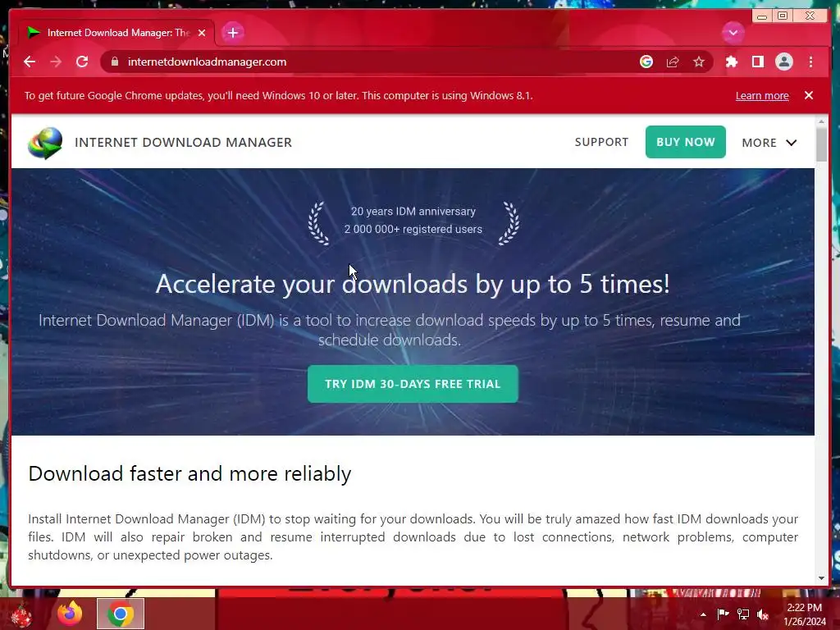This screenshot has height=630, width=840.
Task: Click the '2 000 000+ registered users' text
Action: pos(413,230)
